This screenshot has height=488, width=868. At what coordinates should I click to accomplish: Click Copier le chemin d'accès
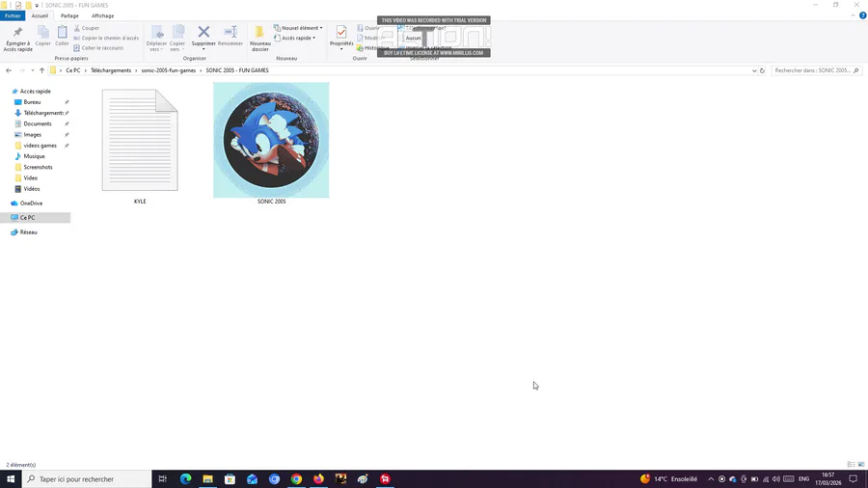[106, 38]
